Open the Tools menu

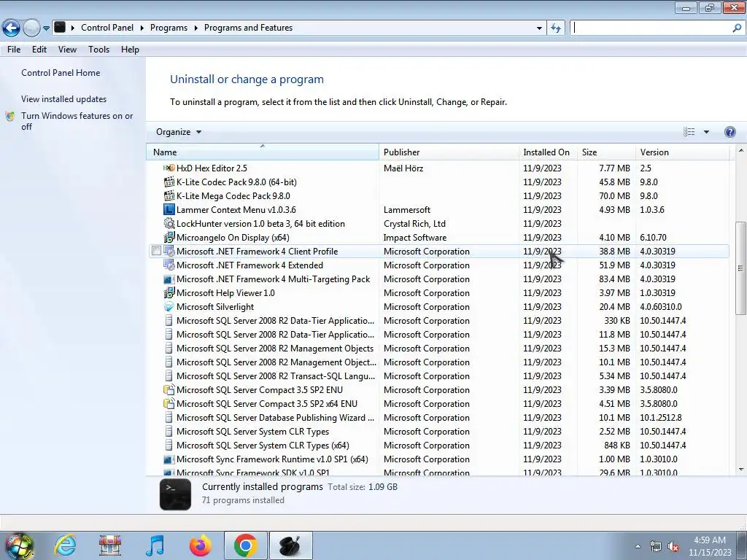(x=98, y=50)
